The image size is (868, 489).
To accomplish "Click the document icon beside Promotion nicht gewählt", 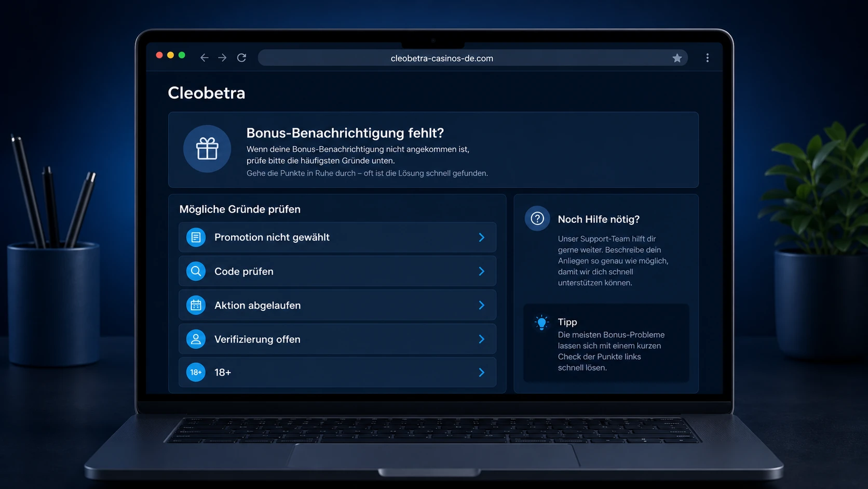I will pyautogui.click(x=196, y=237).
